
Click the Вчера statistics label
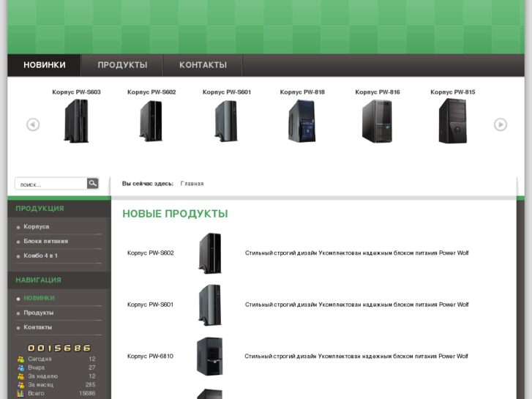pyautogui.click(x=37, y=368)
